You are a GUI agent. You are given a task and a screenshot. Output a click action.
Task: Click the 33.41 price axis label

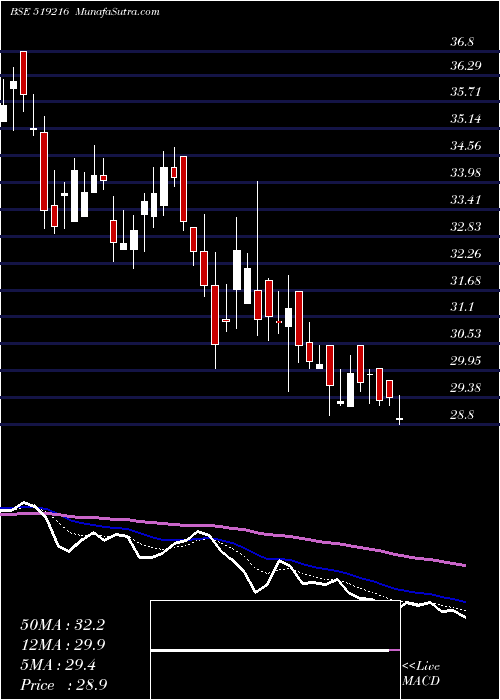(x=466, y=200)
